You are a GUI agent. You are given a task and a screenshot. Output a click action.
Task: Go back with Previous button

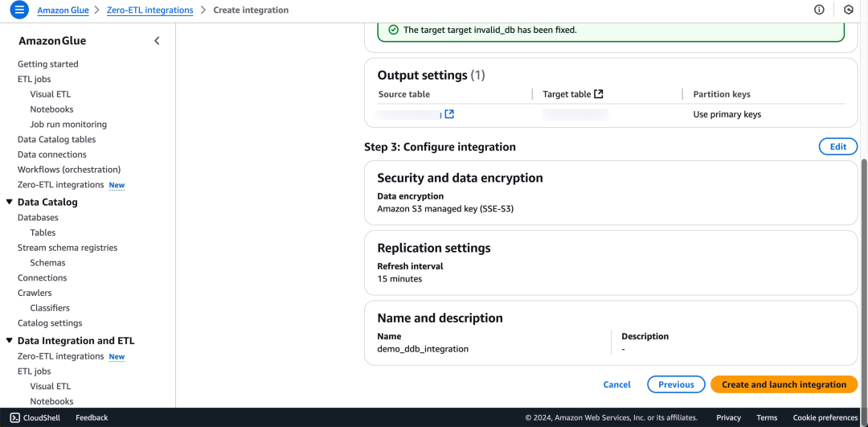pyautogui.click(x=676, y=384)
